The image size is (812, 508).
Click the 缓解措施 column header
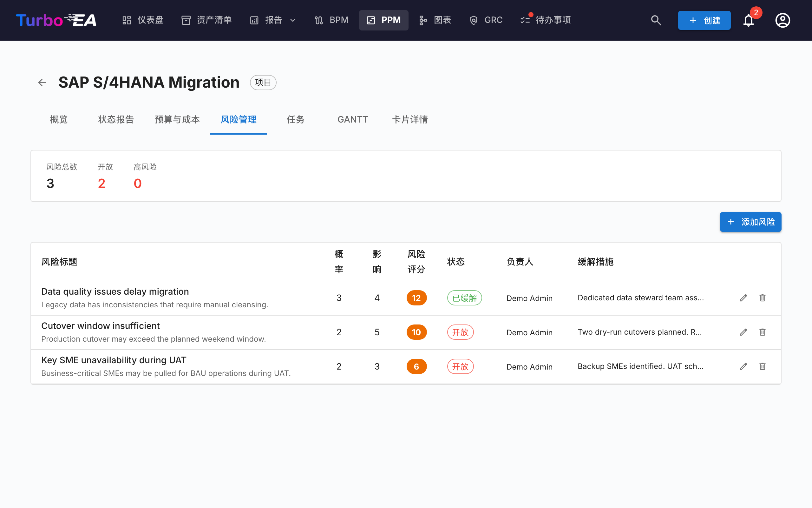click(x=596, y=262)
